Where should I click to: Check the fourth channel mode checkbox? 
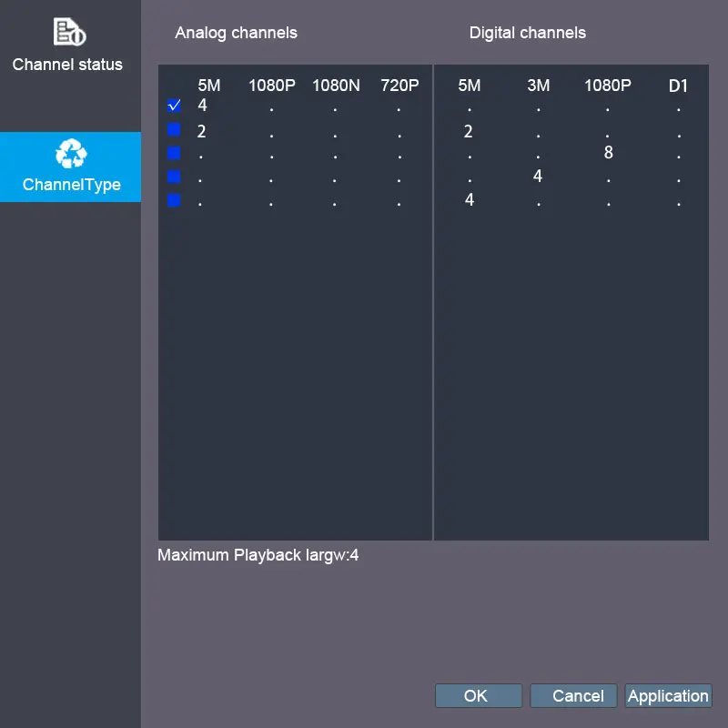174,177
